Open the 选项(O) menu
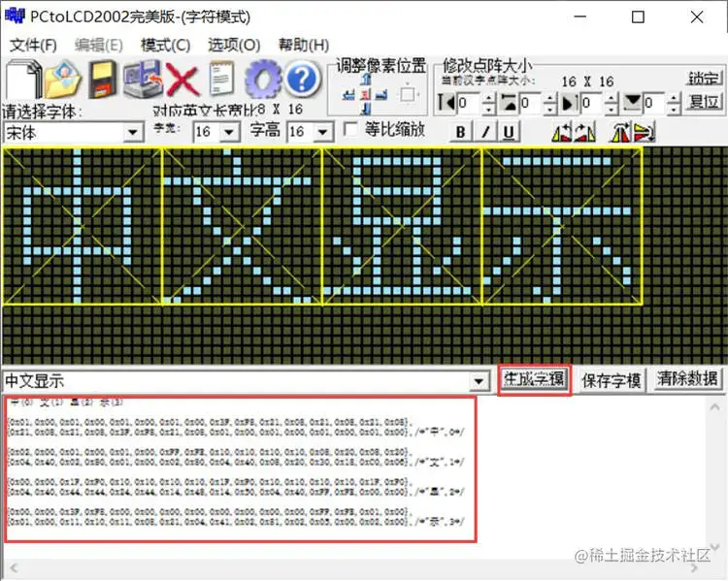This screenshot has height=581, width=728. point(234,45)
